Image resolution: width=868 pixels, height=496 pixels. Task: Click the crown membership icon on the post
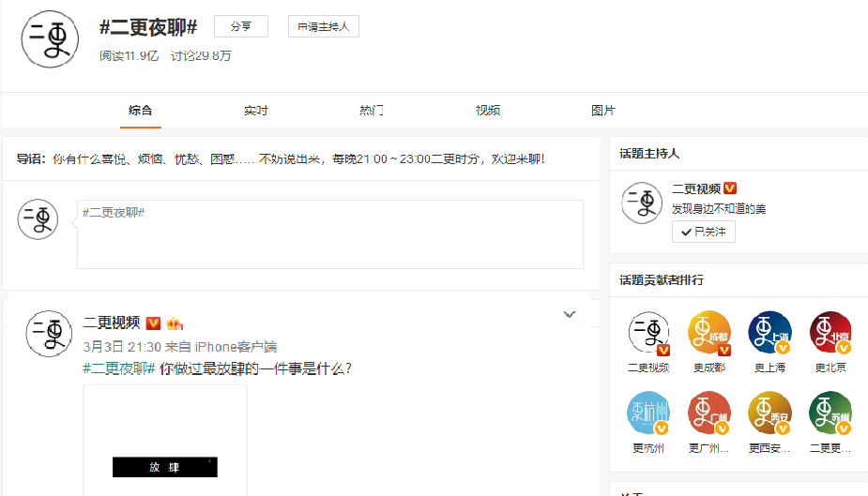175,323
